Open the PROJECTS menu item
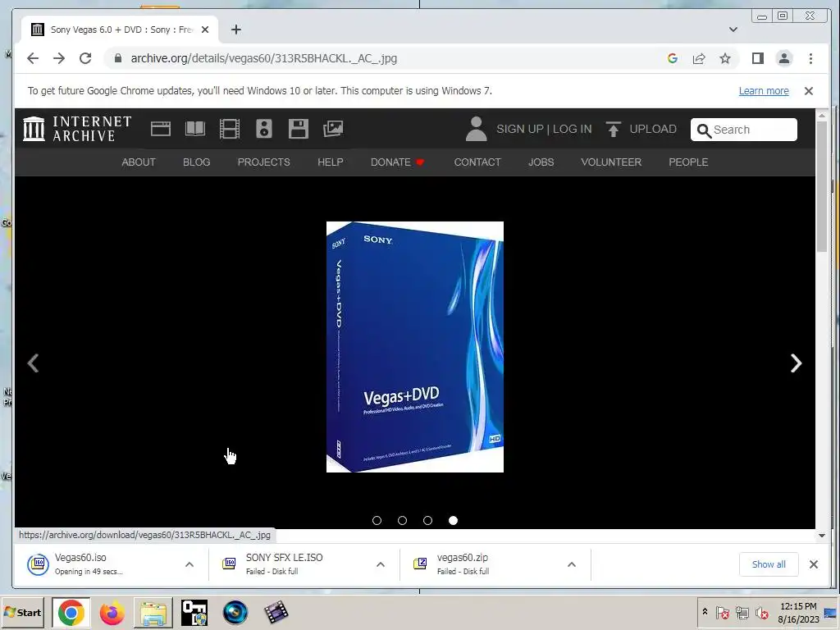The height and width of the screenshot is (630, 840). (x=263, y=162)
